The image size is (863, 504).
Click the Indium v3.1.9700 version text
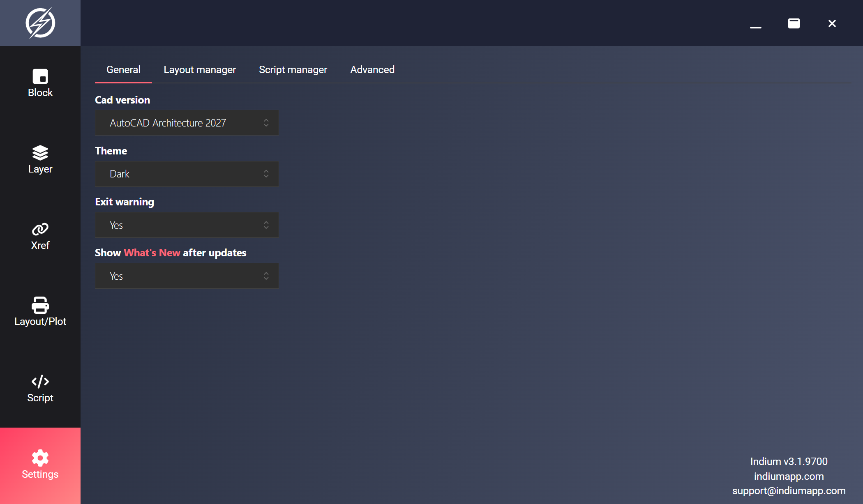pos(789,461)
